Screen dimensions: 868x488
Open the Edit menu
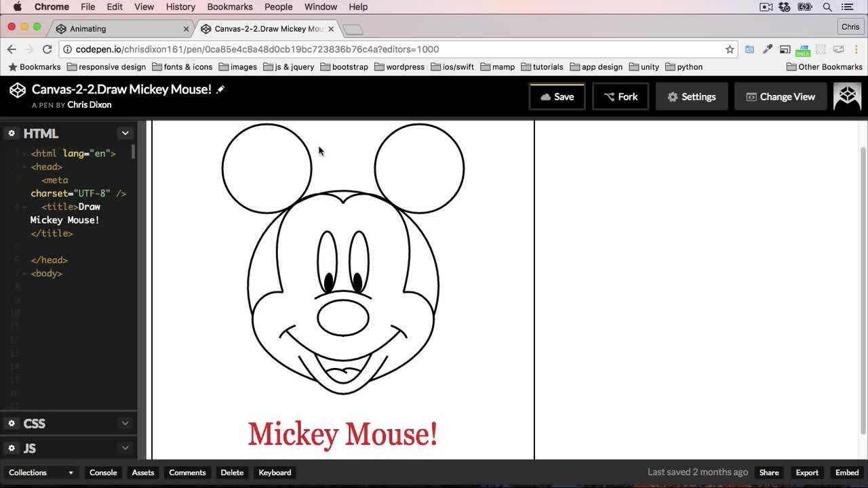tap(115, 7)
